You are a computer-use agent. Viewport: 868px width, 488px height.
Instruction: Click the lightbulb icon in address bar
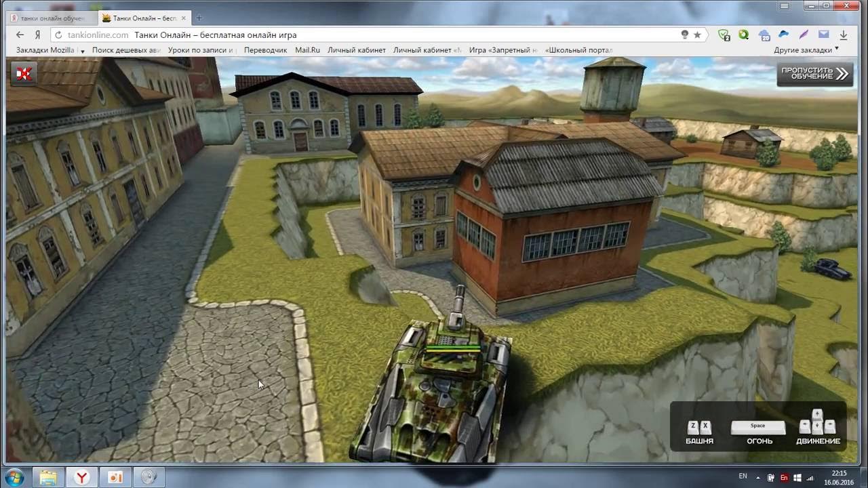685,35
